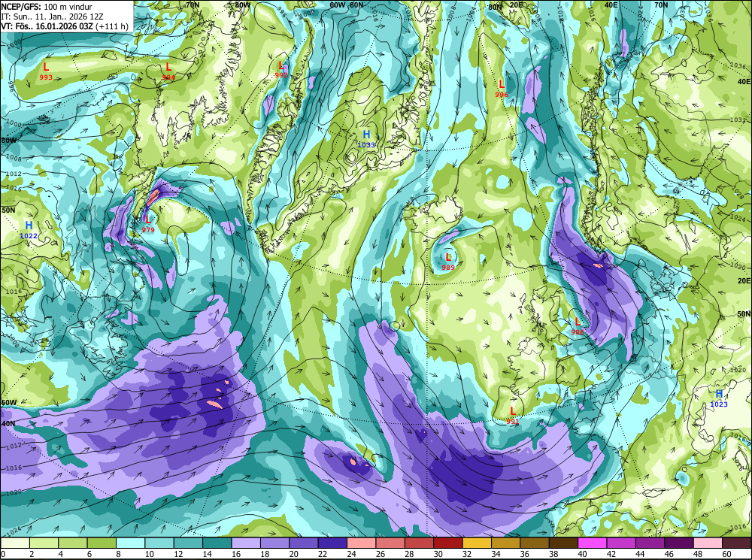The image size is (752, 560).
Task: Pick the salmon 26–28 legend swatch
Action: 390,543
